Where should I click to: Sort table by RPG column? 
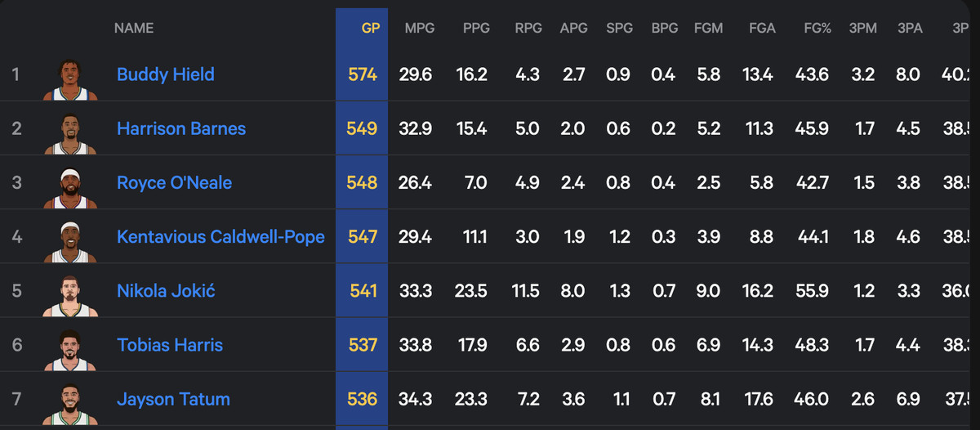(528, 28)
